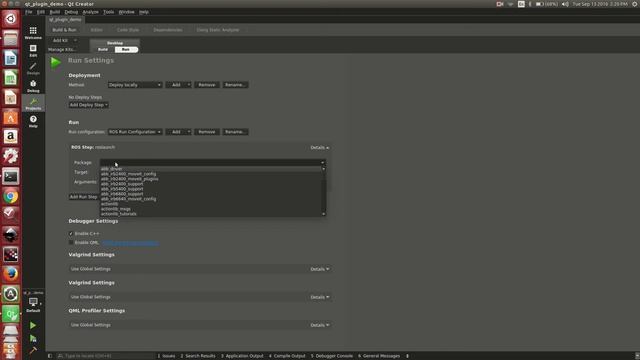Open the output panes menu arrows icon
Screen dimensions: 640x360
(407, 356)
